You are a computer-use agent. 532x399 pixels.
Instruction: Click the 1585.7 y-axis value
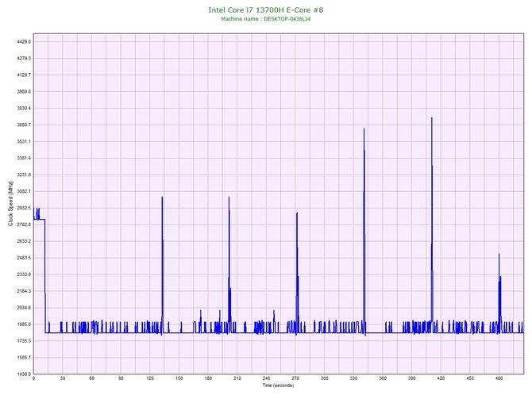(24, 357)
